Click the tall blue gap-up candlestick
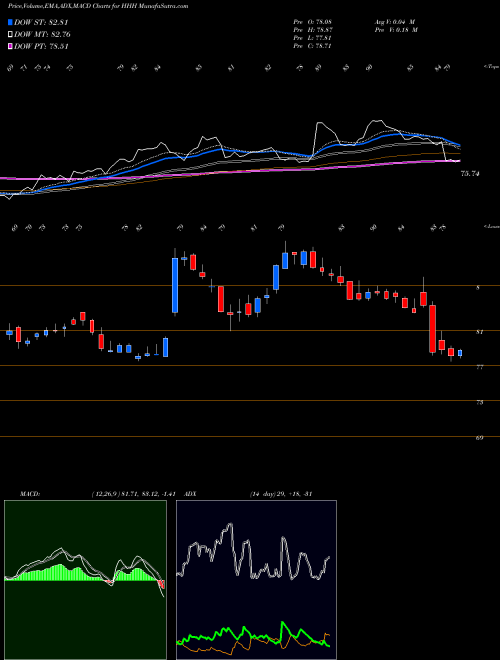500x660 pixels. point(175,285)
